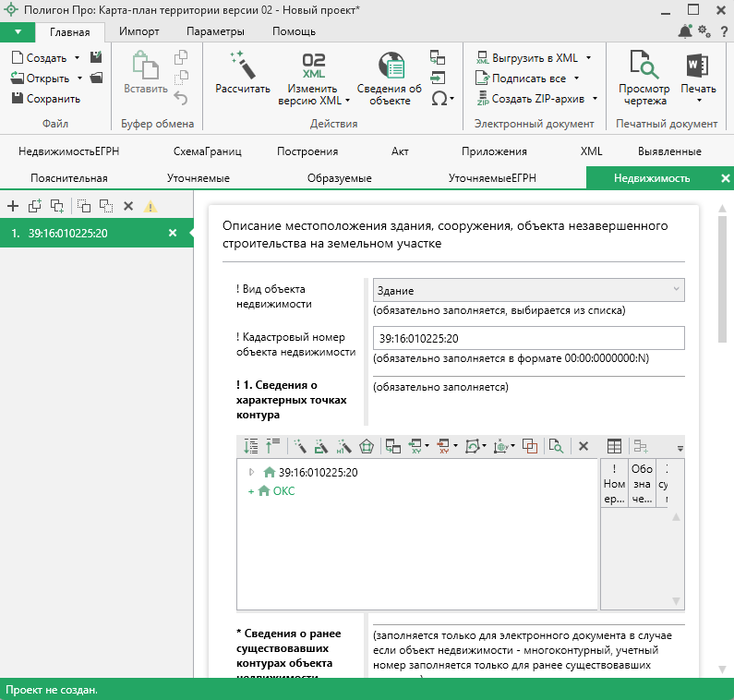
Task: Add new section with plus icon
Action: [x=13, y=206]
